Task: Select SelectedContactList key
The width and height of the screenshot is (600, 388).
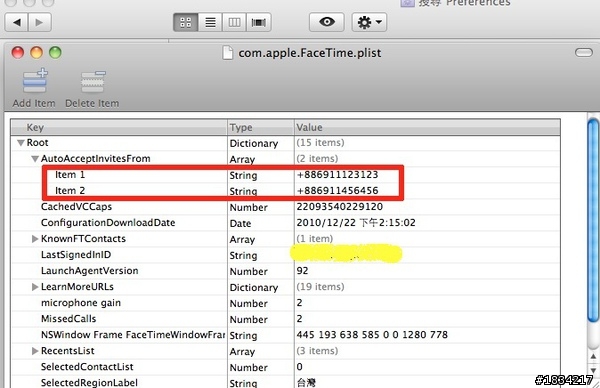Action: 87,367
